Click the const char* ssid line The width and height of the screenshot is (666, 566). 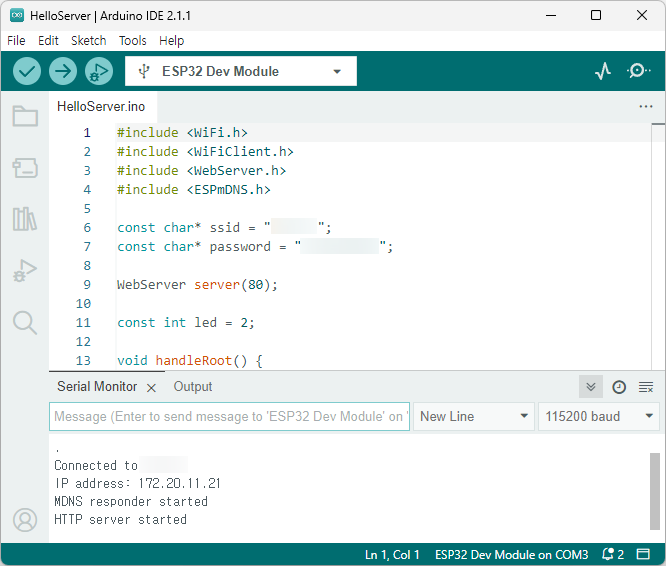pos(224,228)
